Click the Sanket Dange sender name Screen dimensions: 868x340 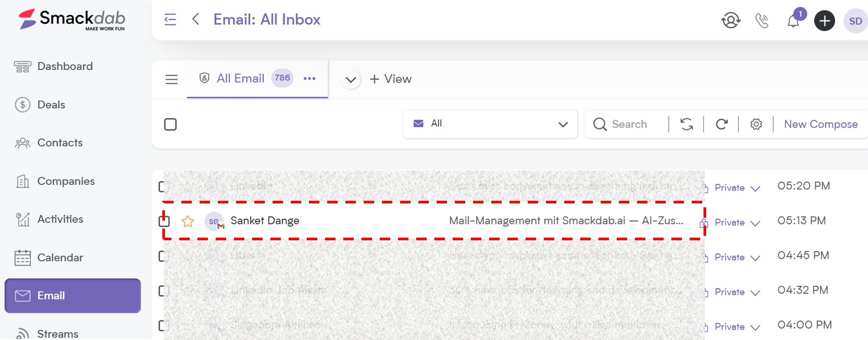(265, 221)
